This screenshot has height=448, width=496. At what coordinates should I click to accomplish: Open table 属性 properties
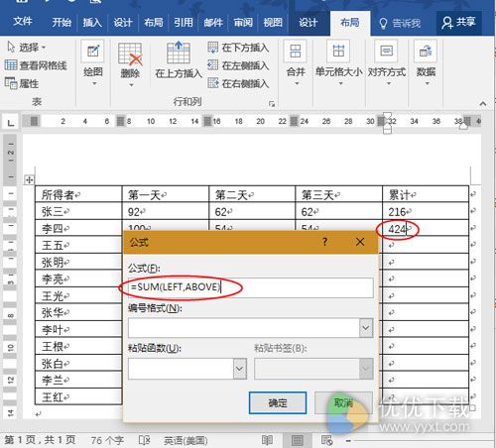[x=22, y=83]
